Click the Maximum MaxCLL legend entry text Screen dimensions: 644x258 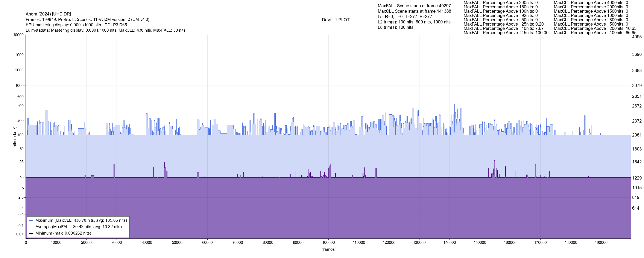[81, 220]
